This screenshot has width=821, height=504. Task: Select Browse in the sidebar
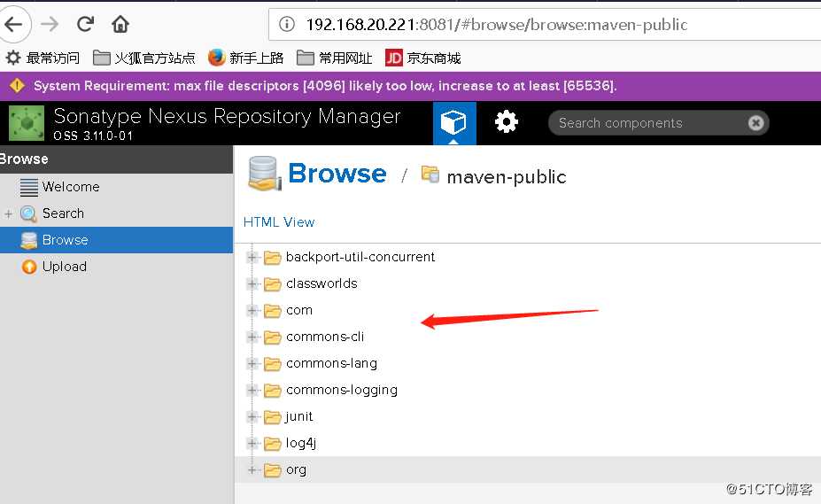pyautogui.click(x=116, y=240)
